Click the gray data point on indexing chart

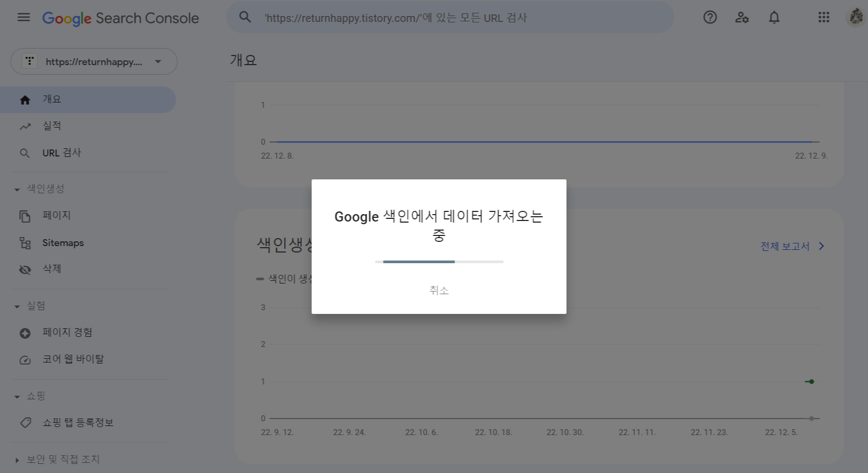tap(811, 419)
